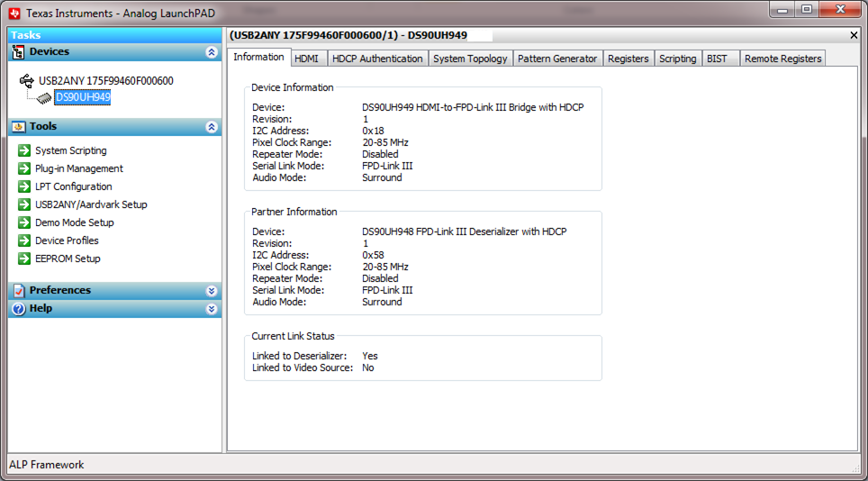
Task: Switch to the HDCP Authentication tab
Action: pos(376,59)
